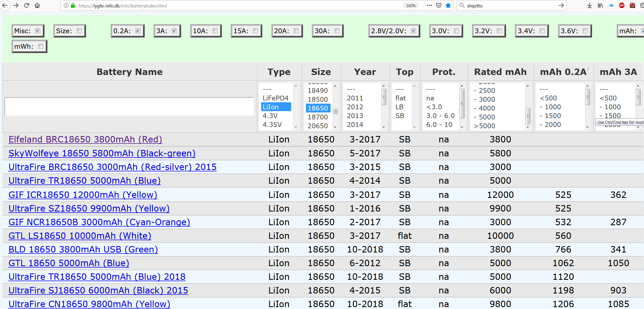This screenshot has width=644, height=309.
Task: Click the browser Back arrow
Action: 5,5
